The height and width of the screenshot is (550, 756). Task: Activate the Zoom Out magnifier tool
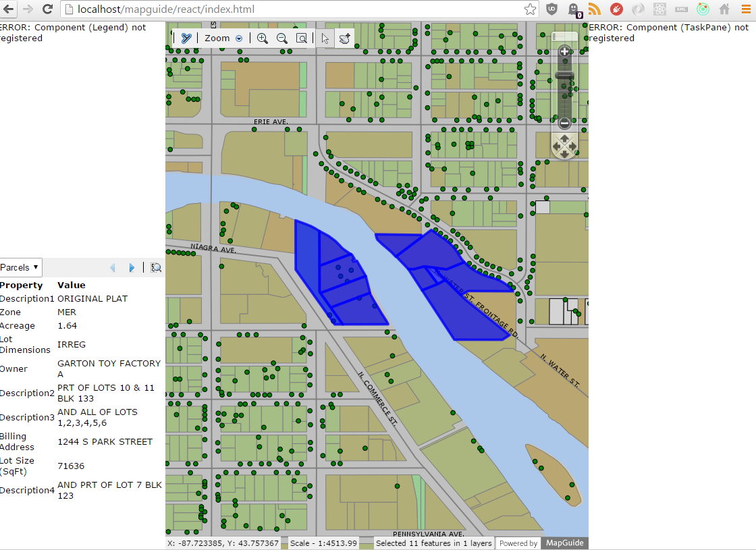(x=281, y=38)
